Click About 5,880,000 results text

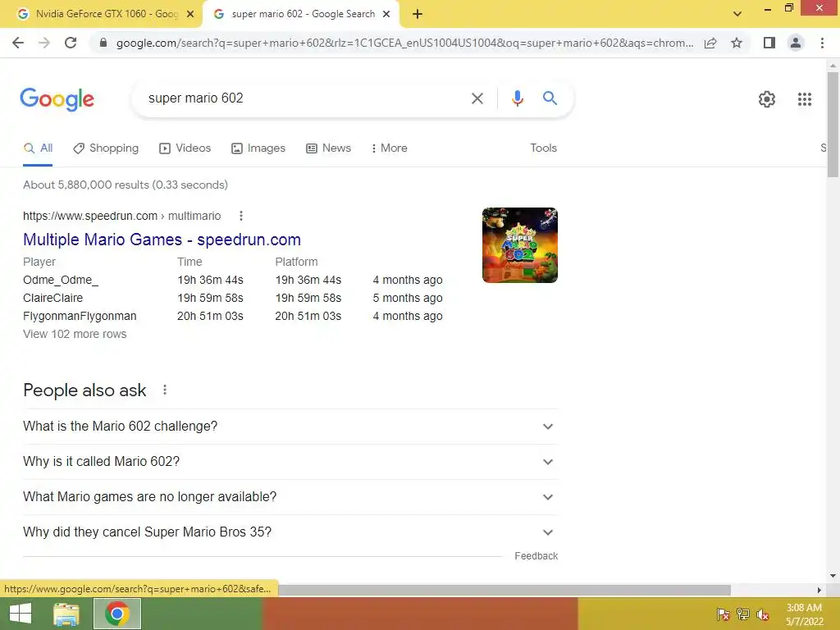click(126, 185)
